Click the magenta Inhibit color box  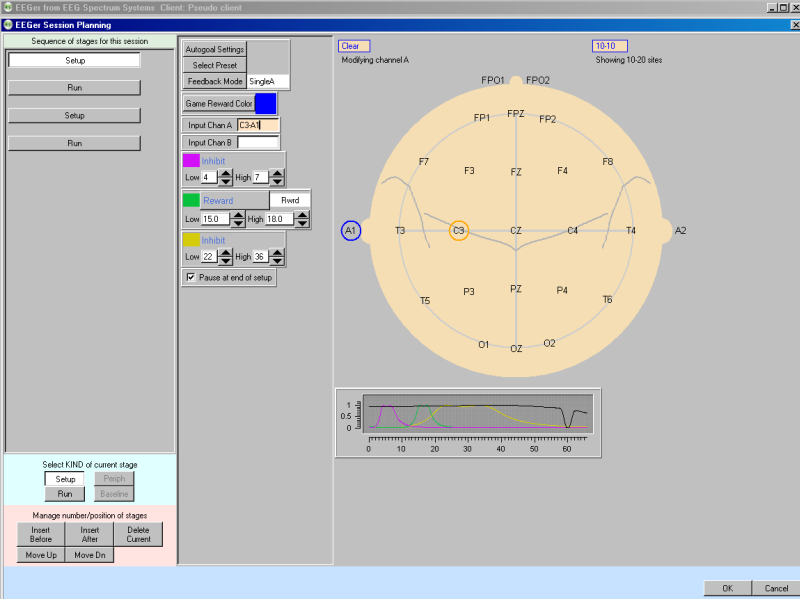(x=191, y=160)
